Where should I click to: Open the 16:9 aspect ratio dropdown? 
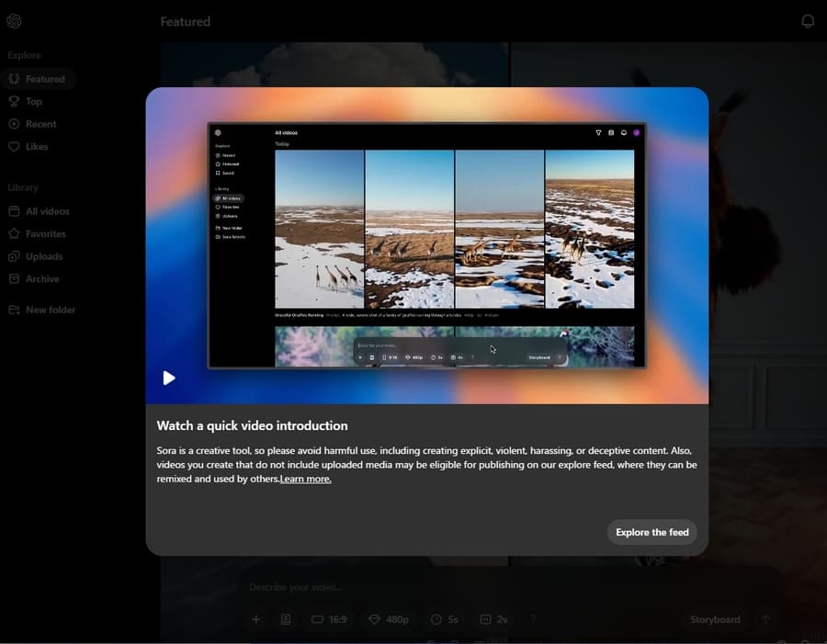(x=329, y=620)
